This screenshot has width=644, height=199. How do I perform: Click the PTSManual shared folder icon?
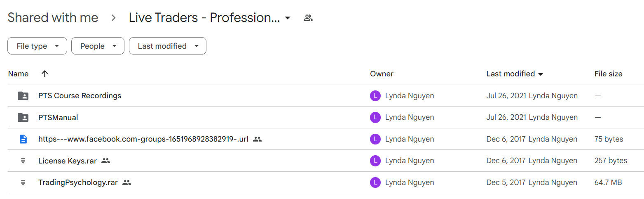coord(23,118)
